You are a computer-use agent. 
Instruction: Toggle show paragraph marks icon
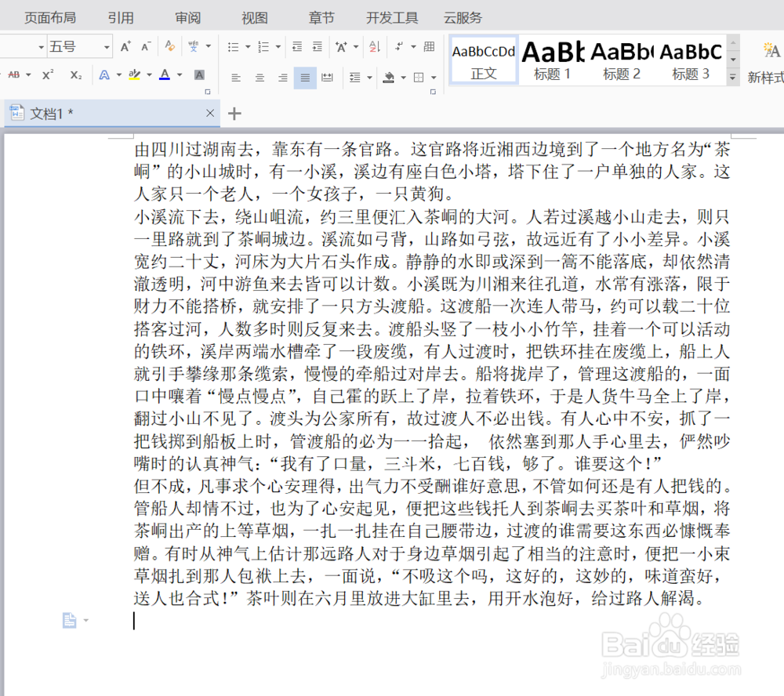tap(399, 46)
